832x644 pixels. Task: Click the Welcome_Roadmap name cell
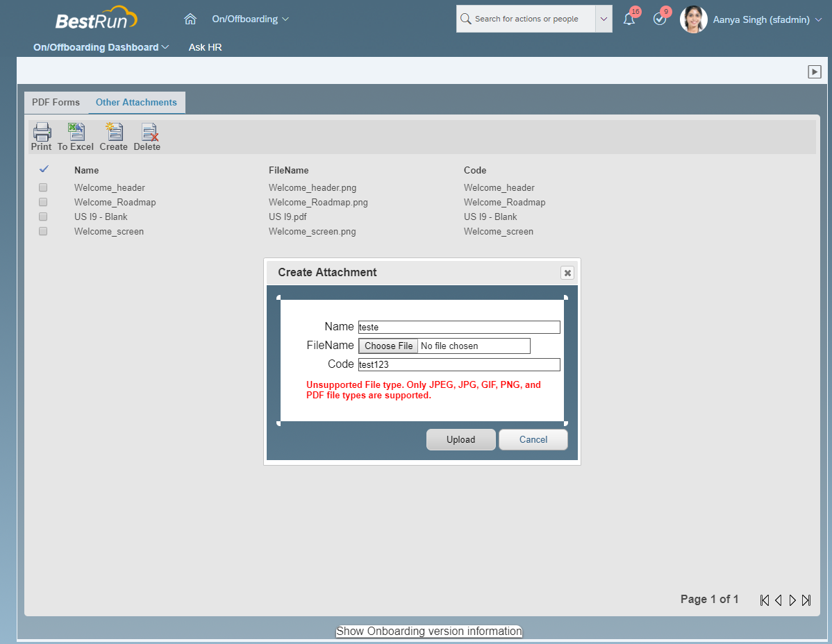[115, 202]
